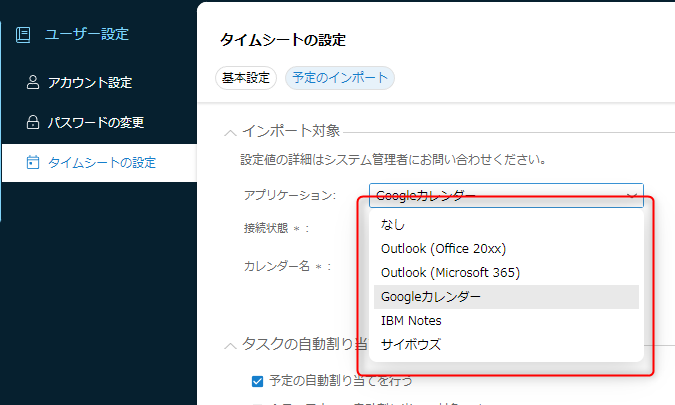The image size is (675, 405).
Task: Choose the highlighted Googleカレンダー option
Action: pos(431,297)
